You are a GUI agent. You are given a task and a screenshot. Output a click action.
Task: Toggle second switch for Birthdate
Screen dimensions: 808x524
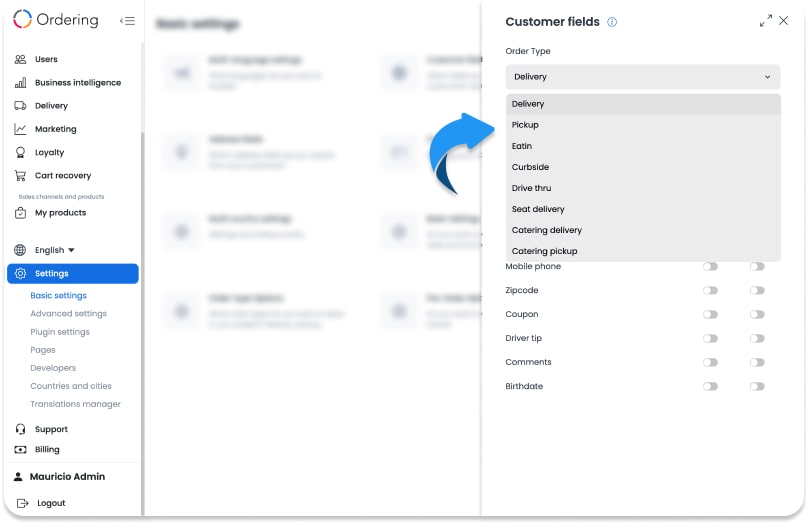pos(757,386)
